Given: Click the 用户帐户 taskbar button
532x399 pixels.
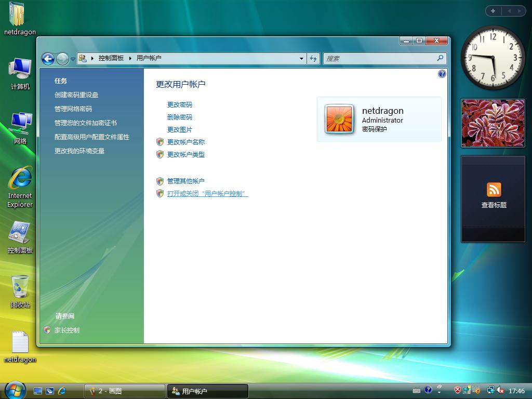Looking at the screenshot, I should click(x=208, y=391).
